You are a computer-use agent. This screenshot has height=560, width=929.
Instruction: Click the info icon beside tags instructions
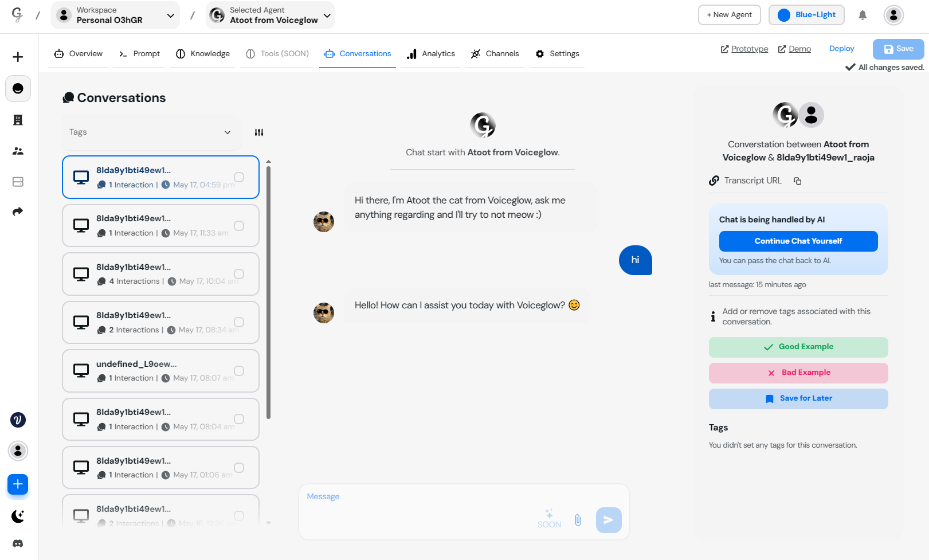(713, 316)
